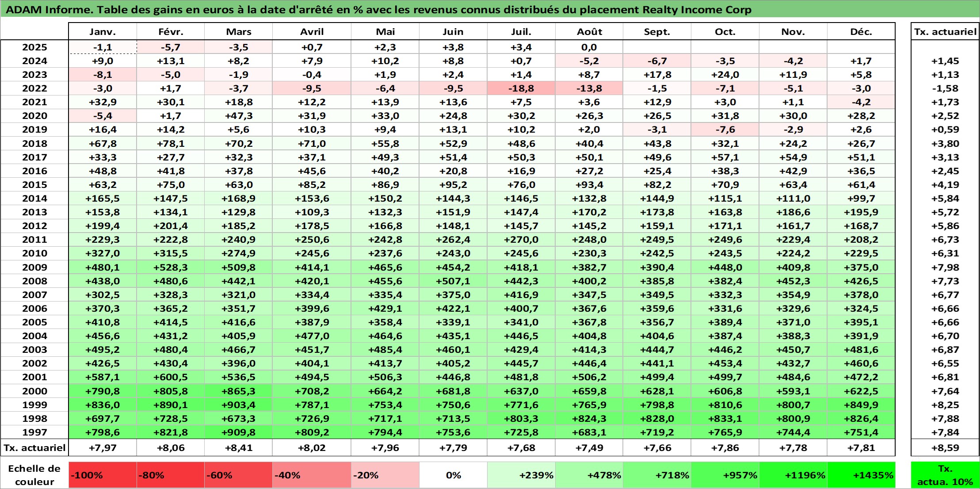The width and height of the screenshot is (980, 489).
Task: Click the cell with value +477,0
Action: (x=312, y=336)
